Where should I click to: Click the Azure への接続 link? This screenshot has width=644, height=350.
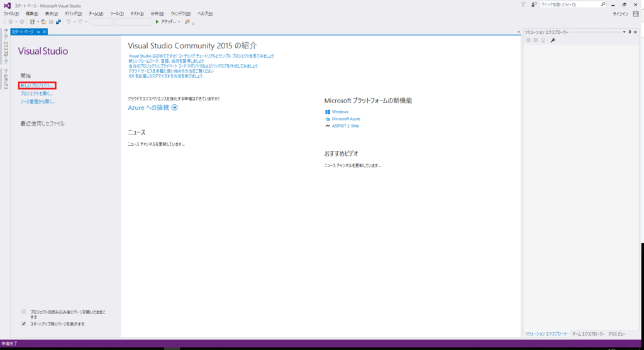click(148, 107)
